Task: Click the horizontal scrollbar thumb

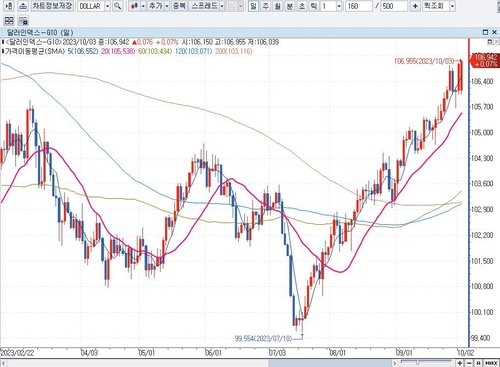Action: click(x=329, y=363)
